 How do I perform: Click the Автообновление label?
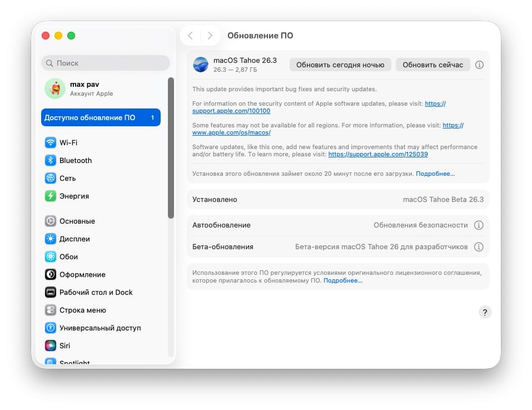pyautogui.click(x=222, y=225)
